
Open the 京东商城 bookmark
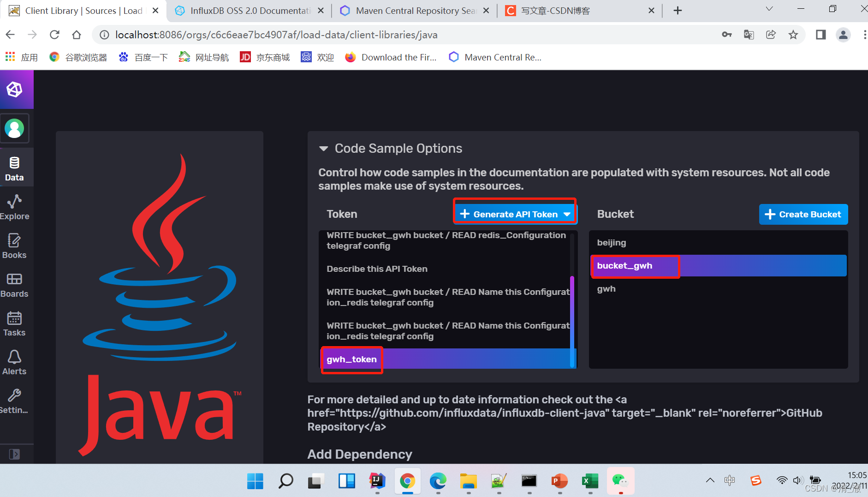click(x=265, y=57)
